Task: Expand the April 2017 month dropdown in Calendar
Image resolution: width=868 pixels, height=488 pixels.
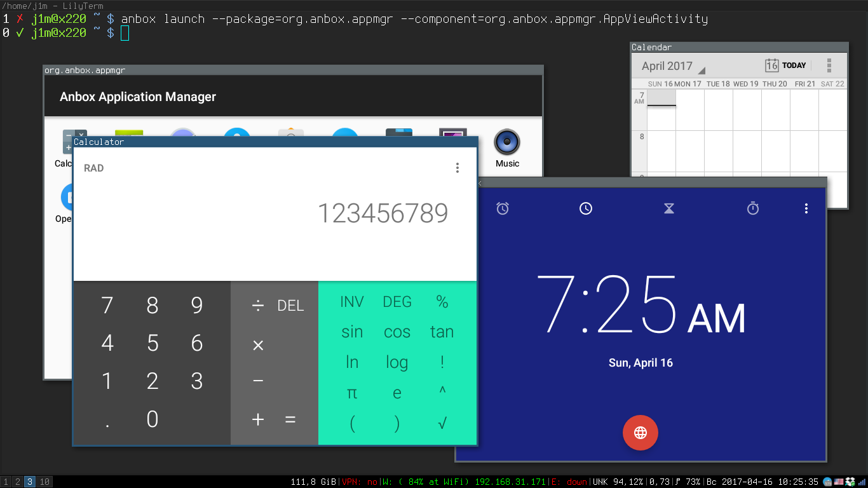Action: 674,66
